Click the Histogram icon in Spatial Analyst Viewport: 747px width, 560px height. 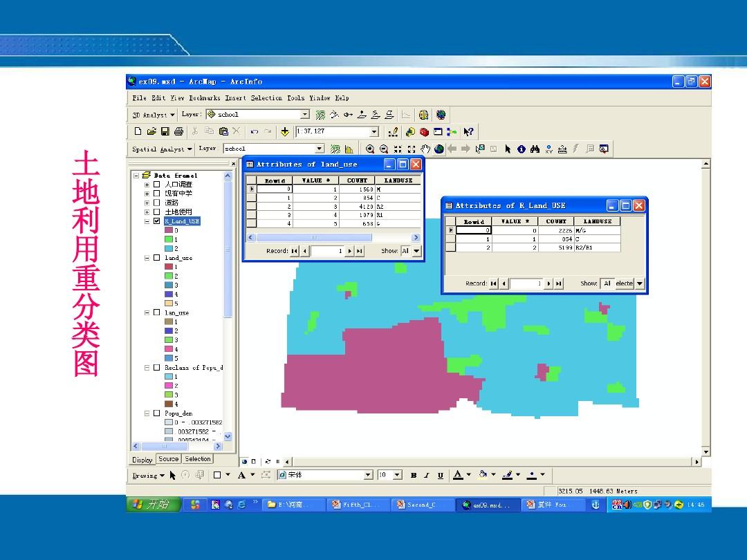[x=349, y=149]
